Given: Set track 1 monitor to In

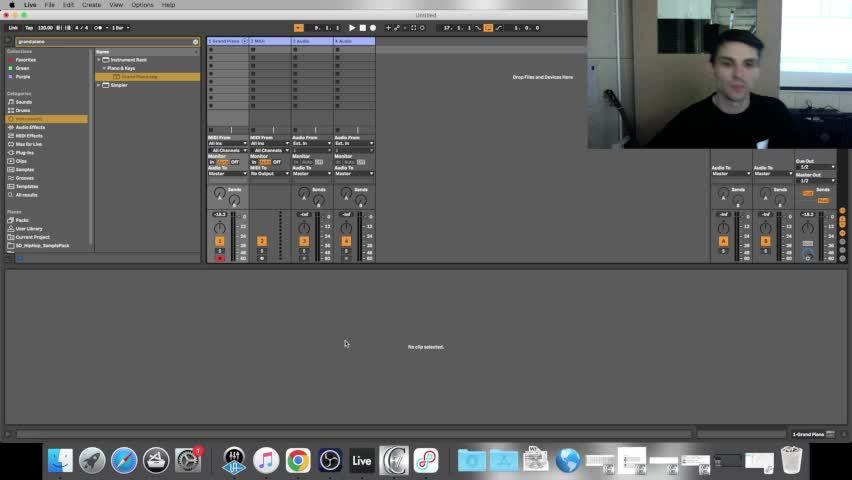Looking at the screenshot, I should click(212, 162).
